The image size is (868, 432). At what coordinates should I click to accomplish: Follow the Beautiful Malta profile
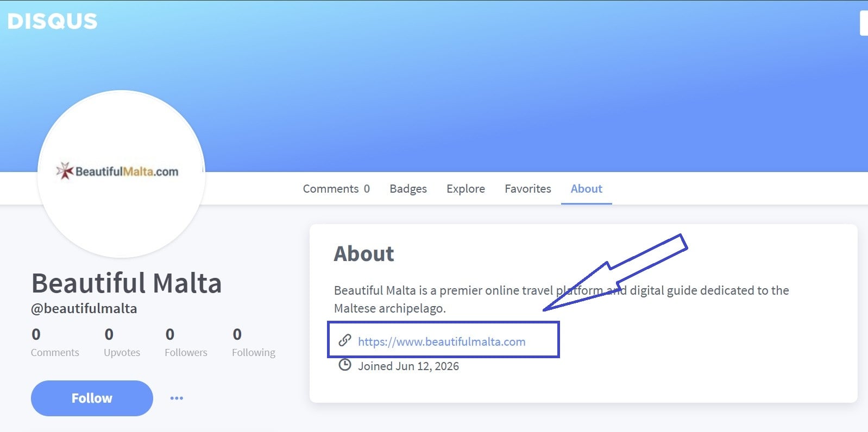(92, 398)
